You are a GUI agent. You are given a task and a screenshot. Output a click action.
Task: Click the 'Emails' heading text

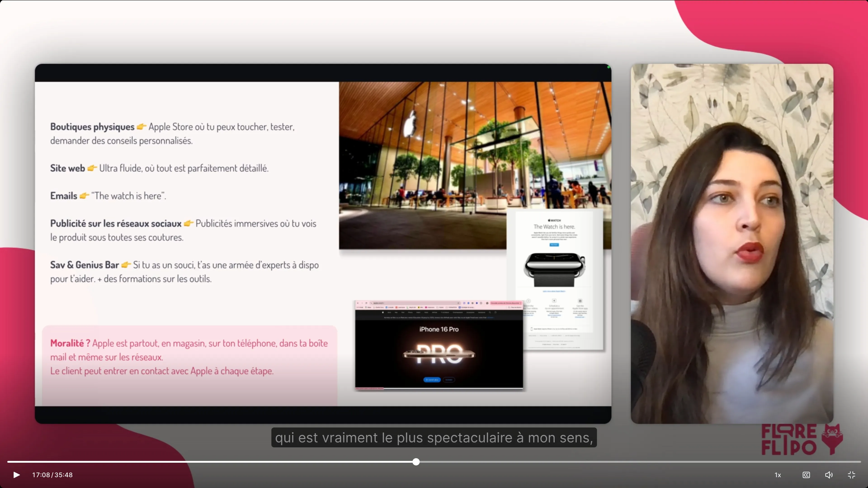(64, 196)
